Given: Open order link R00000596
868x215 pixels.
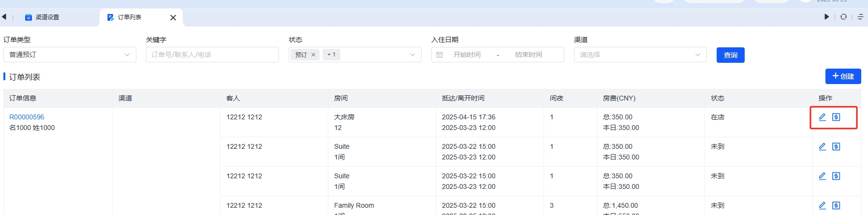Looking at the screenshot, I should click(x=27, y=117).
